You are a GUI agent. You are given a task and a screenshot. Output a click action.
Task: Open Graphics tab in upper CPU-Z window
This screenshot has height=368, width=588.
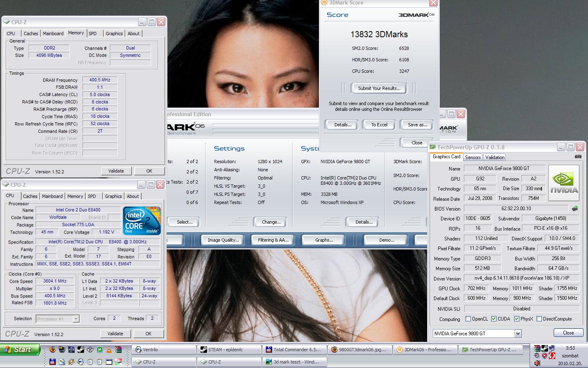(x=114, y=34)
